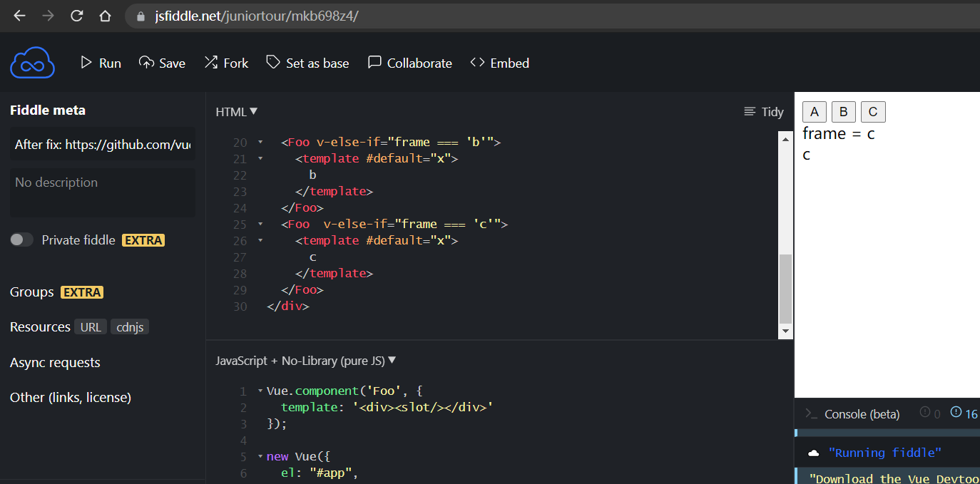Click the browser back arrow
The image size is (980, 484).
coord(19,16)
